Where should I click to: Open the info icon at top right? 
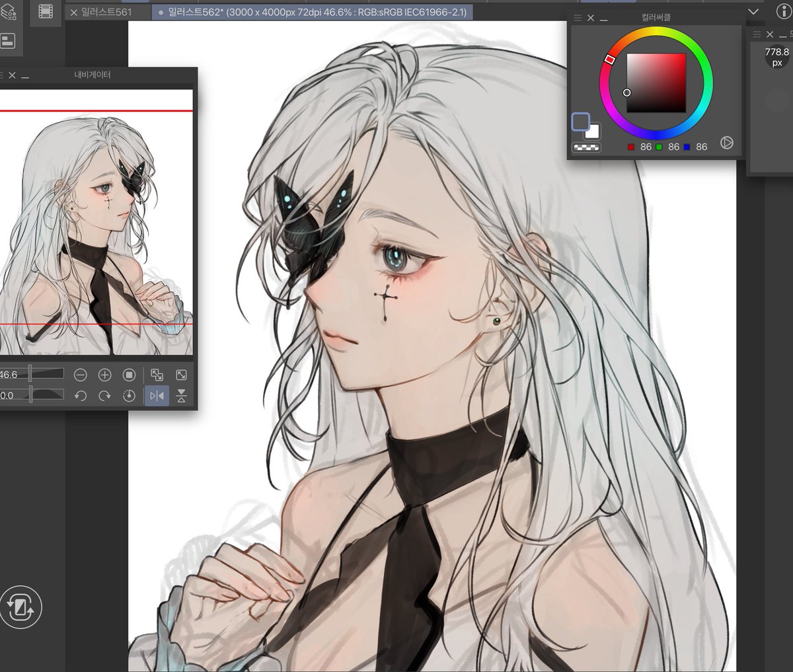click(784, 11)
